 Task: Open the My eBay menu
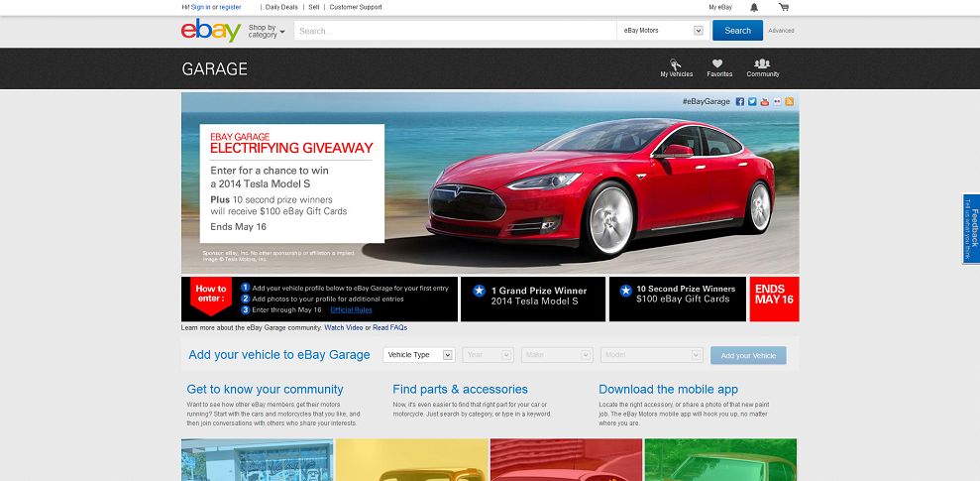point(720,8)
